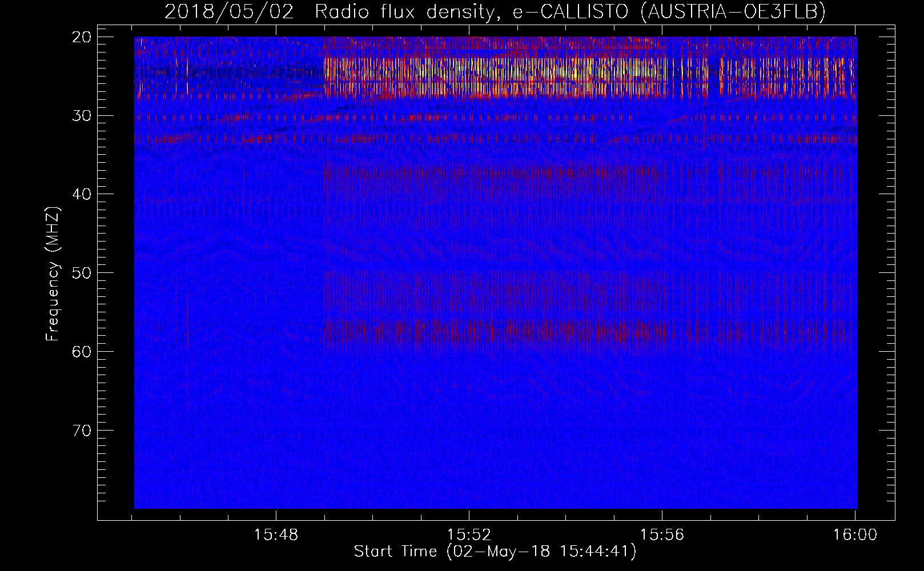Screen dimensions: 924x571
Task: Click the 50 MHz frequency tick label
Action: point(82,273)
